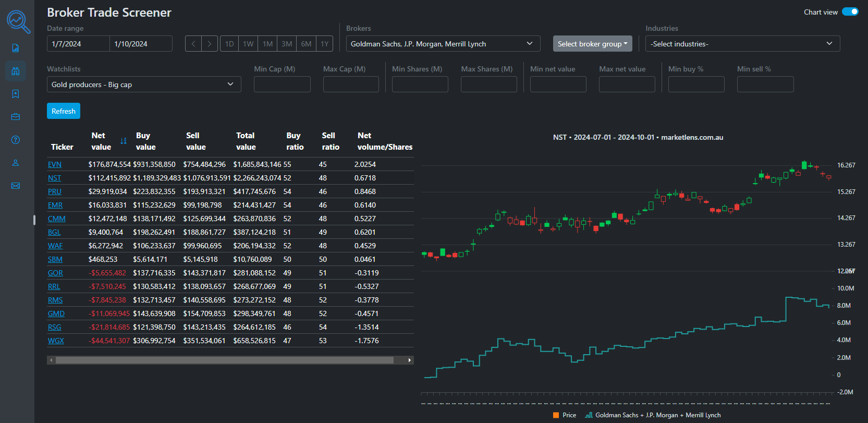Click the MarketLens magnifier logo

[x=18, y=21]
